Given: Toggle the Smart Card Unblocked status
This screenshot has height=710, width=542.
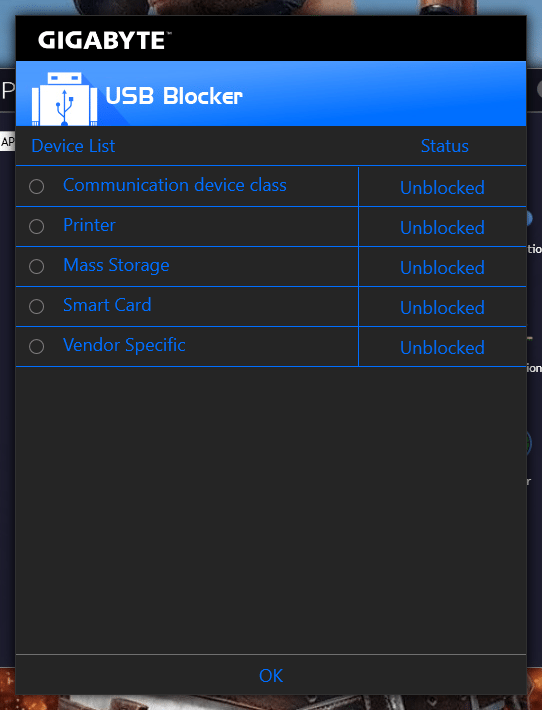Looking at the screenshot, I should click(x=442, y=307).
